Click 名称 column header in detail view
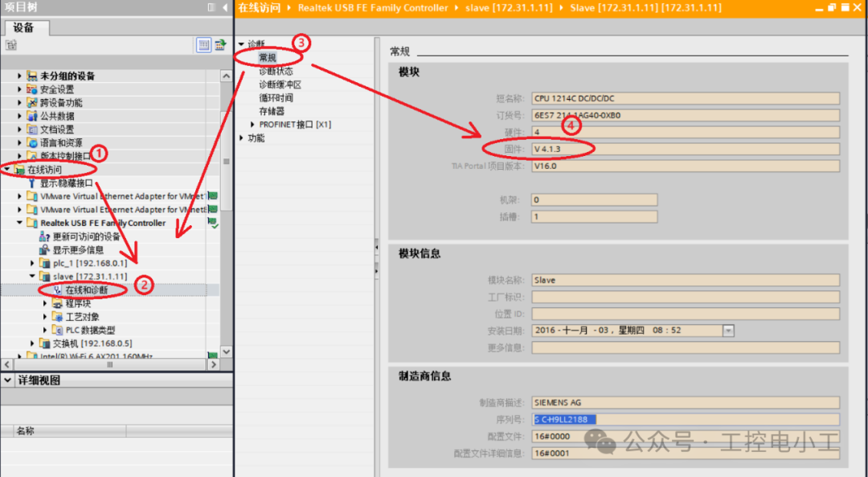 tap(70, 430)
